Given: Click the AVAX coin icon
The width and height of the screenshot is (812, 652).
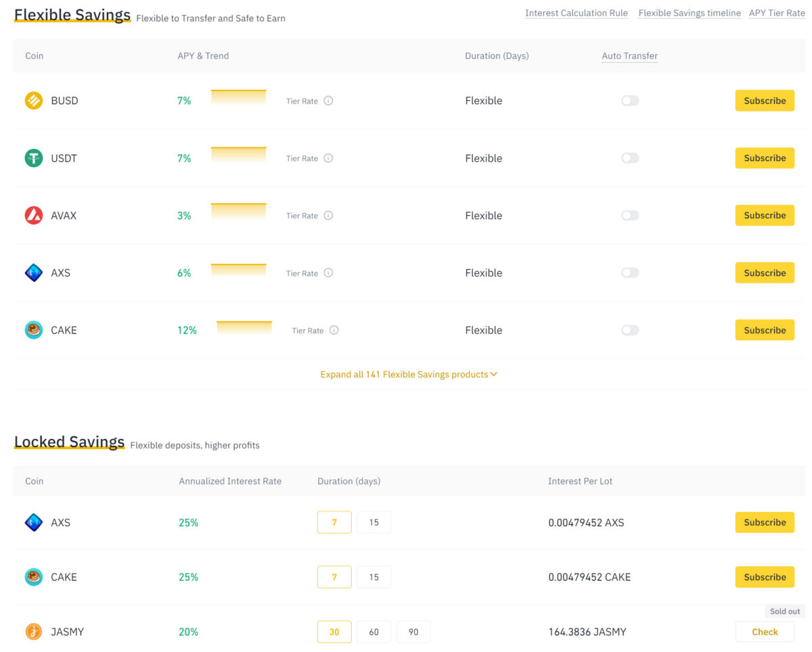Looking at the screenshot, I should click(34, 216).
